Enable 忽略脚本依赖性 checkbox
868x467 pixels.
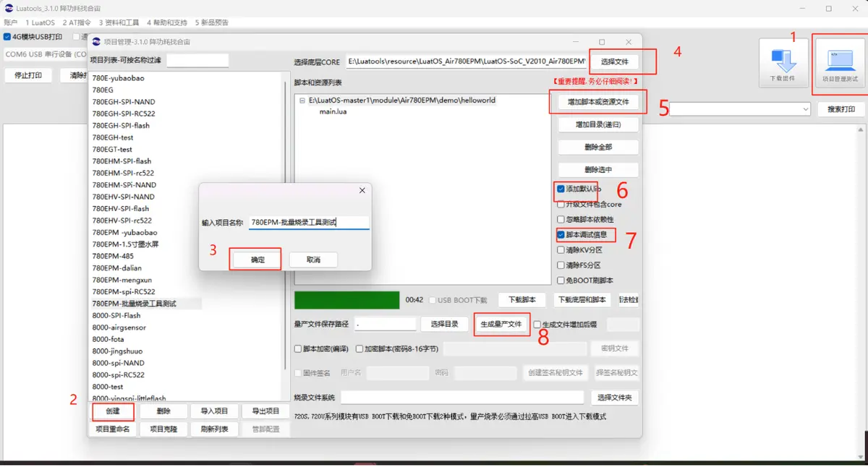[x=561, y=220]
